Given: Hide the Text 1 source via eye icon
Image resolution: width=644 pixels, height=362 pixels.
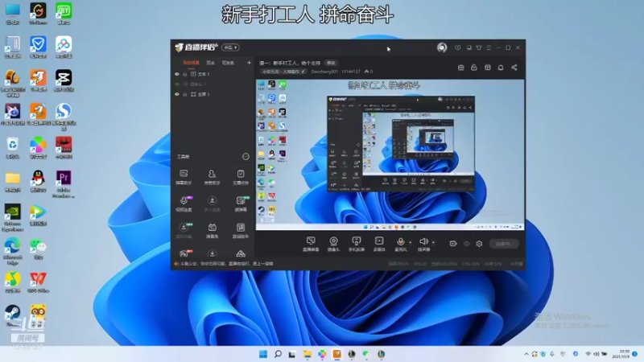Looking at the screenshot, I should pyautogui.click(x=177, y=74).
